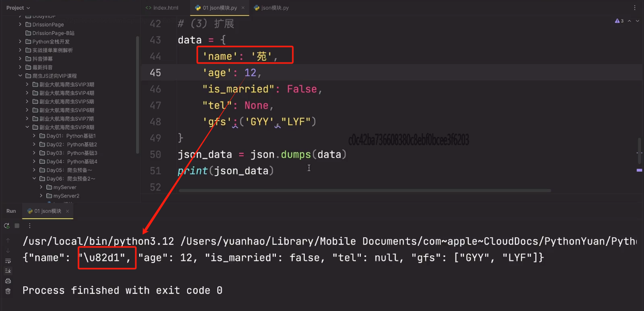The height and width of the screenshot is (311, 644).
Task: Toggle scroll to end of output
Action: 8,271
